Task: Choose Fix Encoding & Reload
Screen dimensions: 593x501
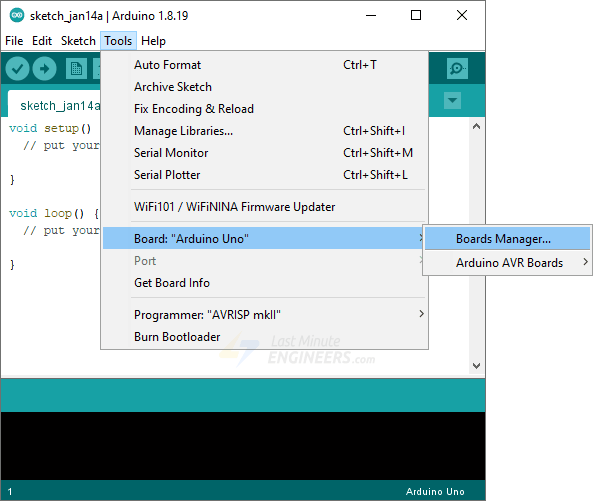Action: (x=265, y=109)
